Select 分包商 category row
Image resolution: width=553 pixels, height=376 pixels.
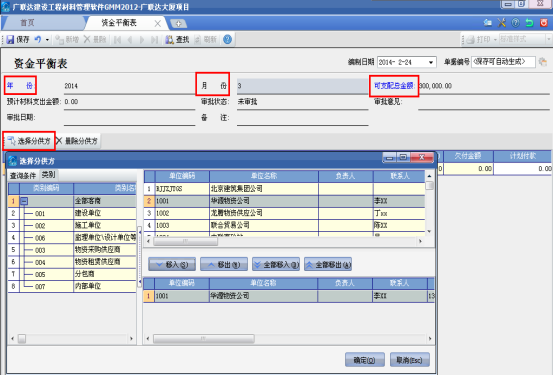(72, 274)
